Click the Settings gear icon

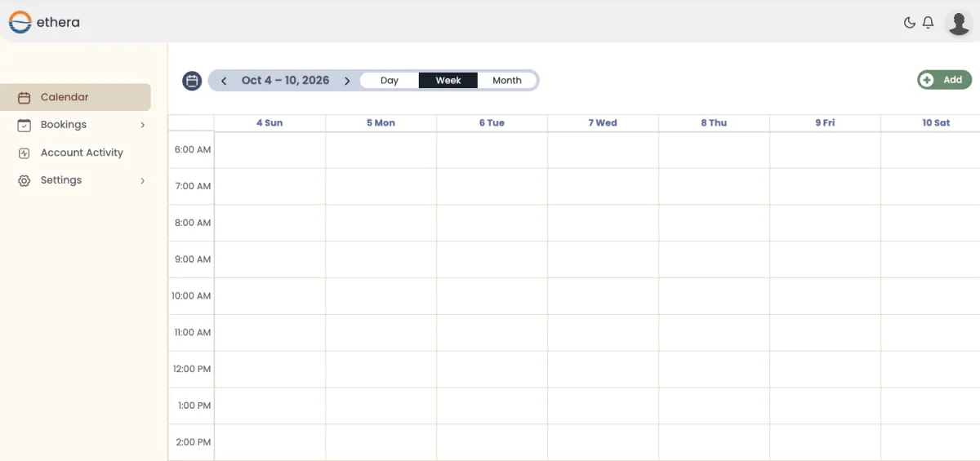(24, 180)
